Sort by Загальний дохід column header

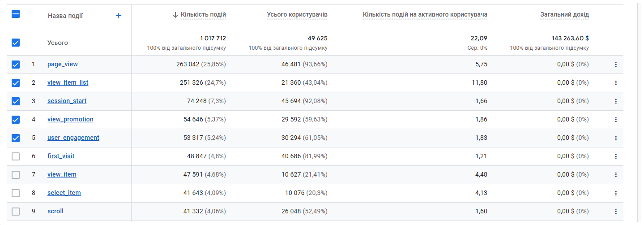pyautogui.click(x=564, y=15)
